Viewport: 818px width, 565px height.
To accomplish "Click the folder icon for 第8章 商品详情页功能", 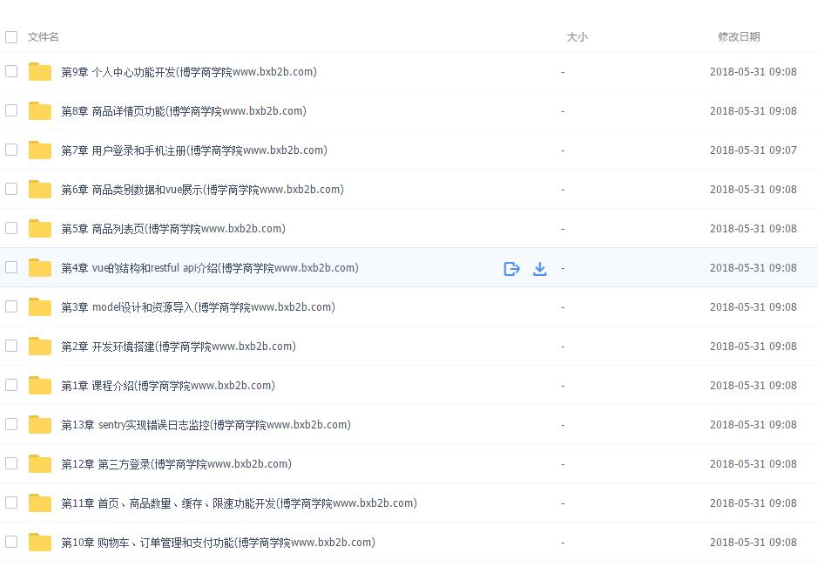I will pos(40,111).
